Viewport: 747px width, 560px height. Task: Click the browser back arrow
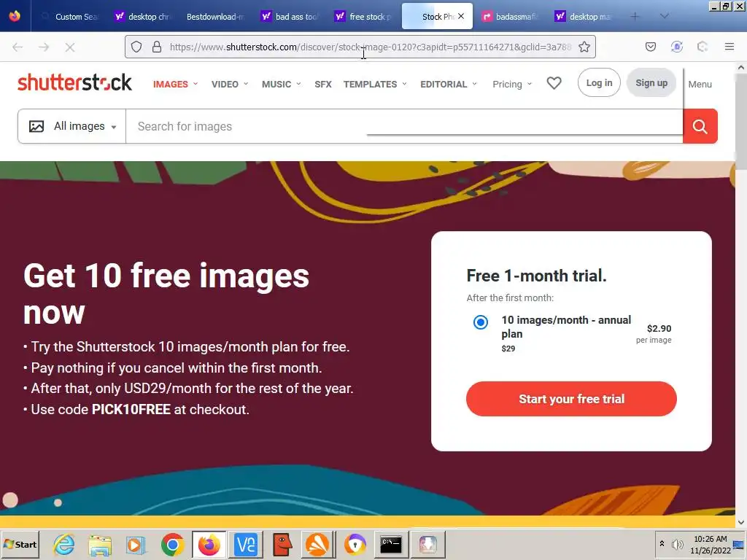click(x=18, y=47)
